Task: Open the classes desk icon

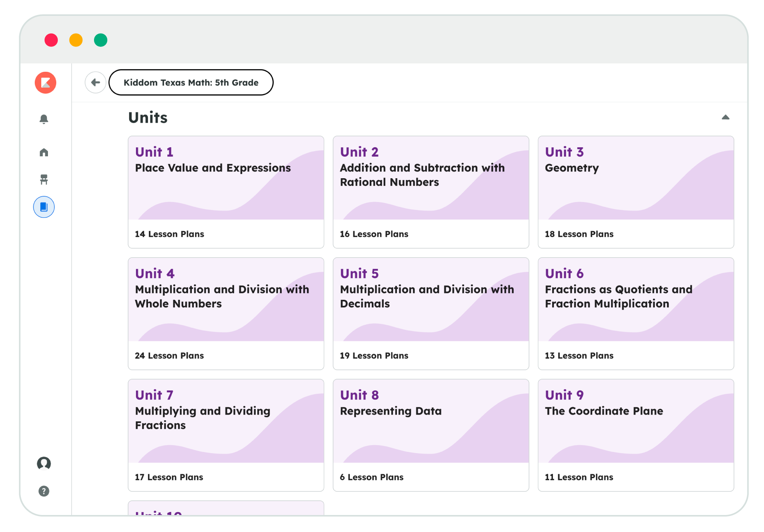Action: pos(44,179)
